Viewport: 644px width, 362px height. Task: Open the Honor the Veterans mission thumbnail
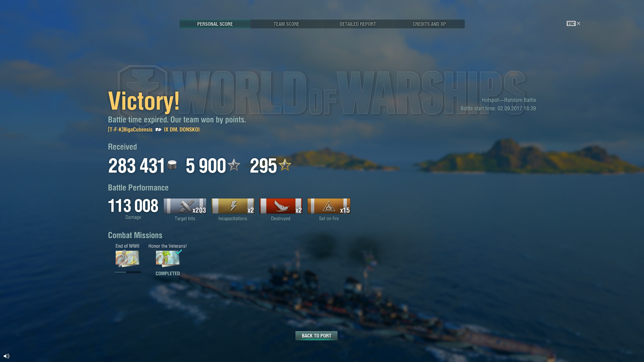point(168,258)
